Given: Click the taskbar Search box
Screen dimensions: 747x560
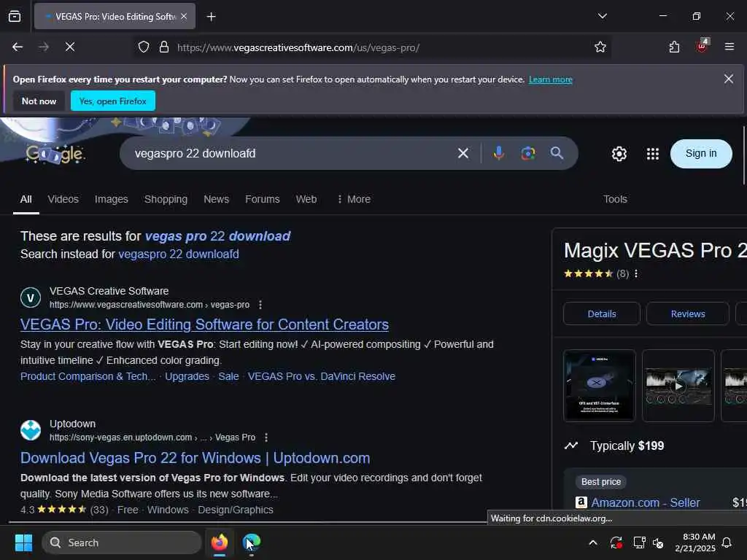Looking at the screenshot, I should (x=122, y=542).
